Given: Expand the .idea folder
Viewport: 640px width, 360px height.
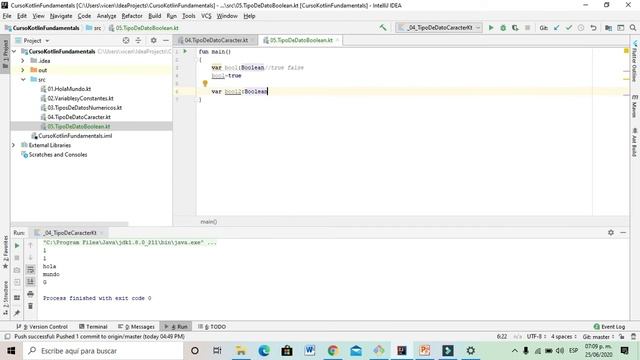Looking at the screenshot, I should (23, 61).
